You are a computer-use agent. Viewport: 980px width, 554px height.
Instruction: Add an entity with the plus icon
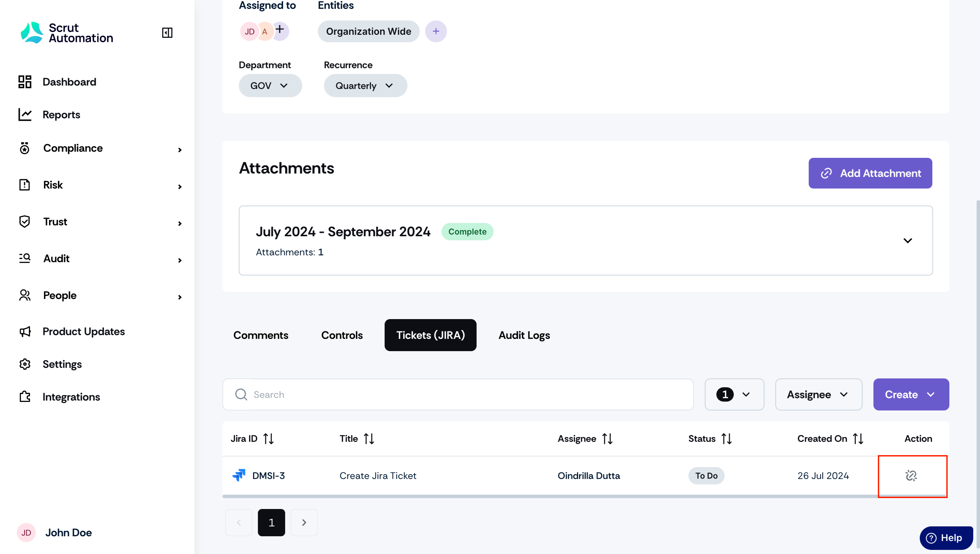point(436,31)
